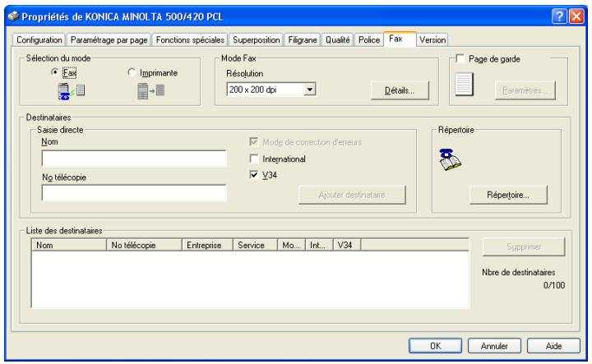Switch to the Qualité tab
Screen dimensions: 592x364
pyautogui.click(x=338, y=39)
